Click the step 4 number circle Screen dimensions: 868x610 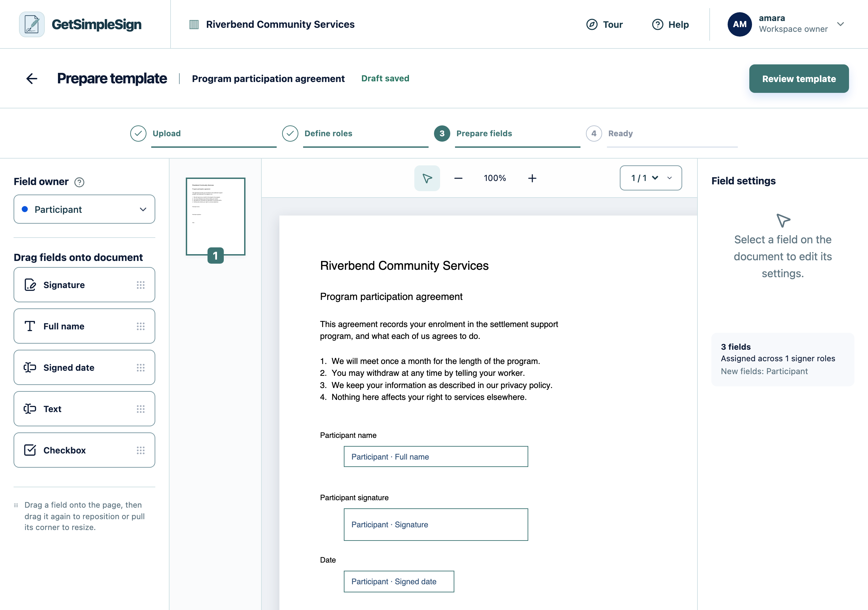point(594,134)
